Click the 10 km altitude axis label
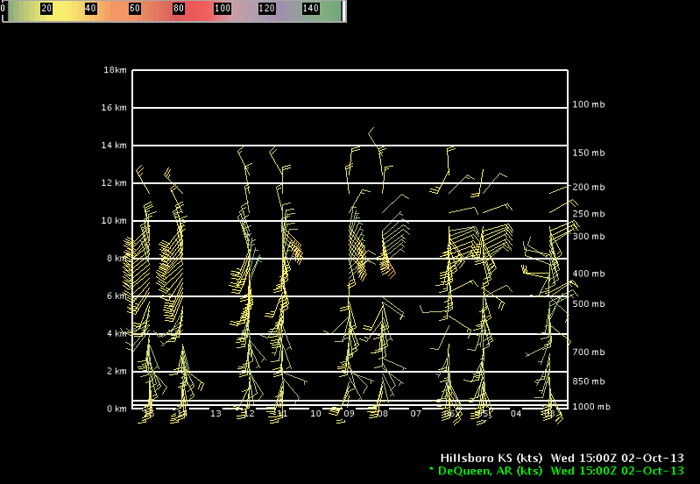Viewport: 700px width, 484px height. [115, 221]
